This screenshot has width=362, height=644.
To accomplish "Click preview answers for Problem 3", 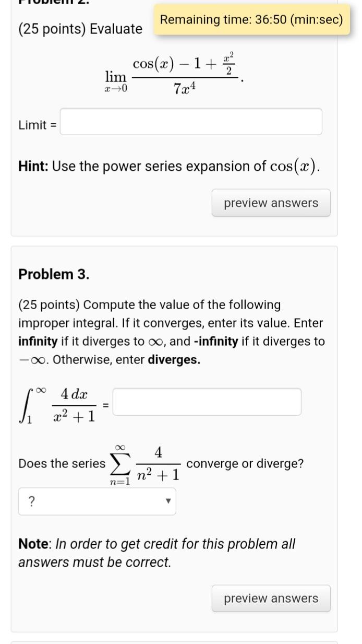I will coord(271,598).
